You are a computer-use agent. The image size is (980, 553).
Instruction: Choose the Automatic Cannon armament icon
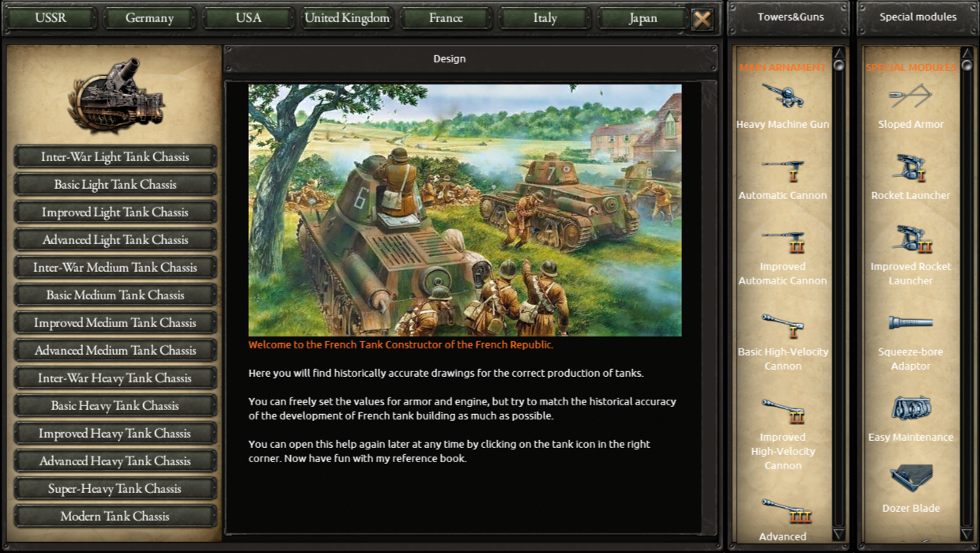[x=782, y=169]
